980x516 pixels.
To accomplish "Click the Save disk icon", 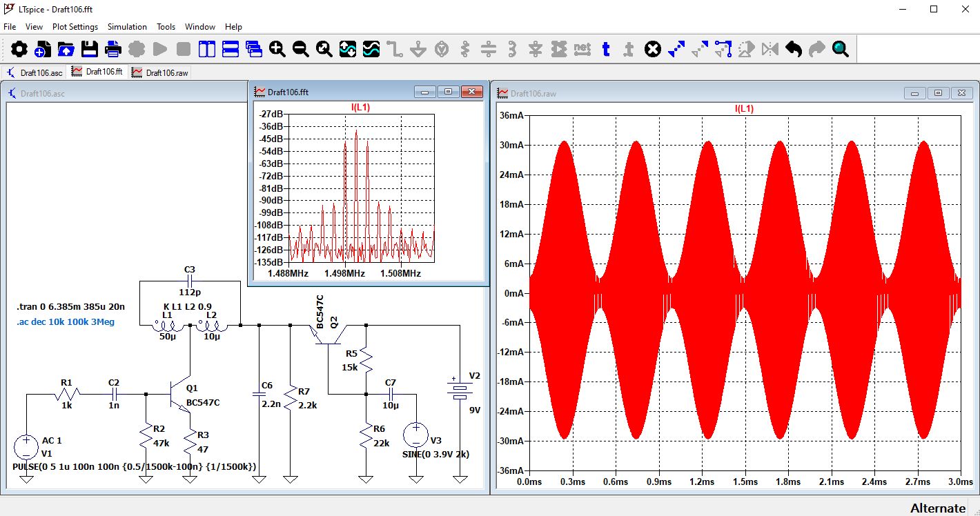I will pyautogui.click(x=89, y=49).
